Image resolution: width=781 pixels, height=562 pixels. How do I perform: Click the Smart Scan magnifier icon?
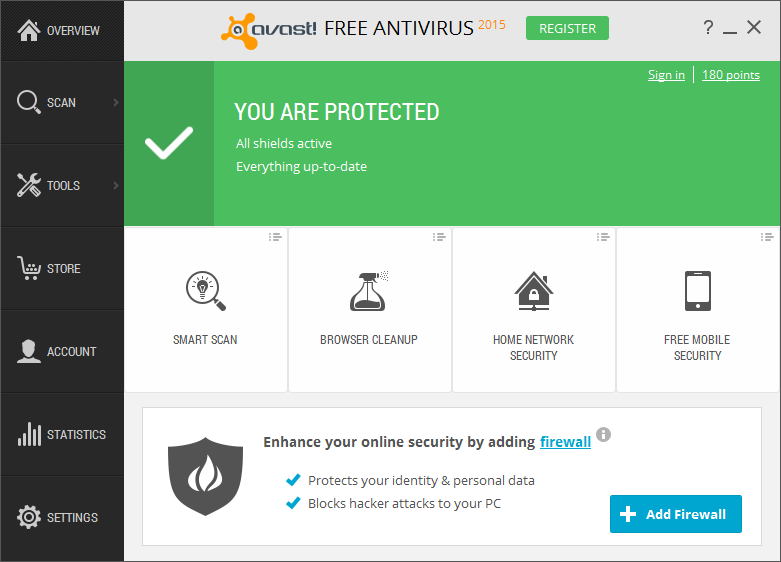[205, 290]
